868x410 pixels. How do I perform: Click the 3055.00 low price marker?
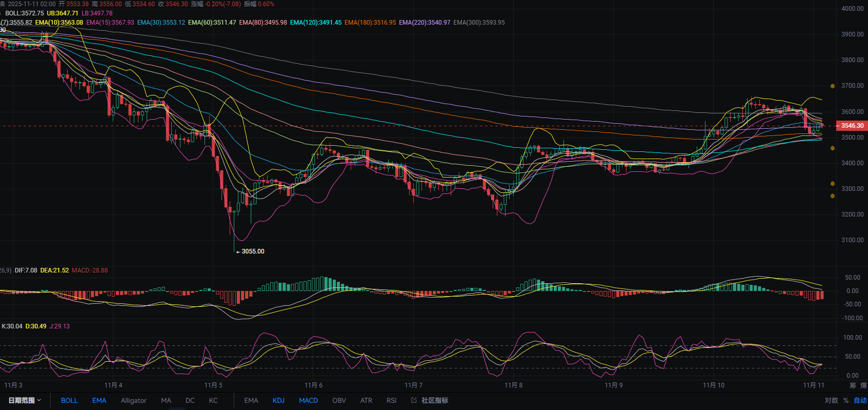pos(253,251)
